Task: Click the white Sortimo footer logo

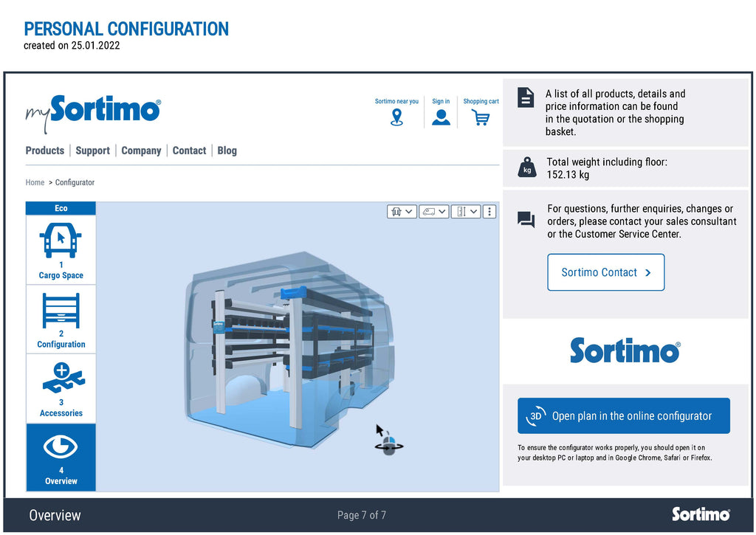Action: click(701, 514)
